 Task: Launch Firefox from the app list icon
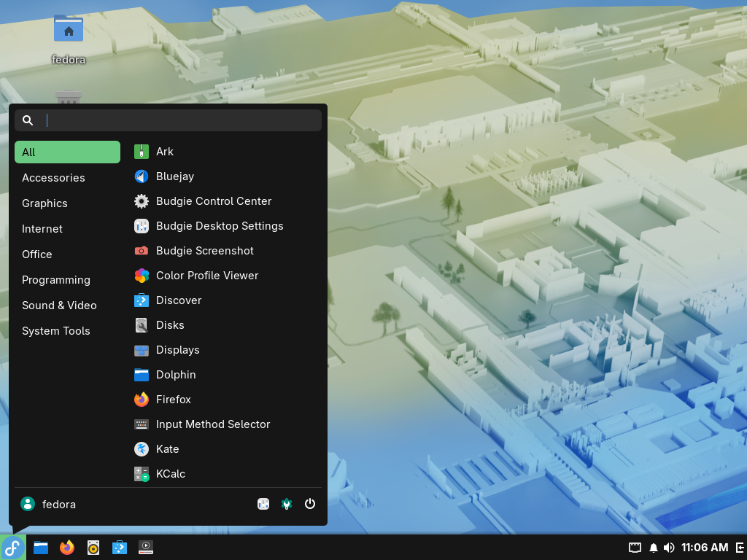coord(142,400)
